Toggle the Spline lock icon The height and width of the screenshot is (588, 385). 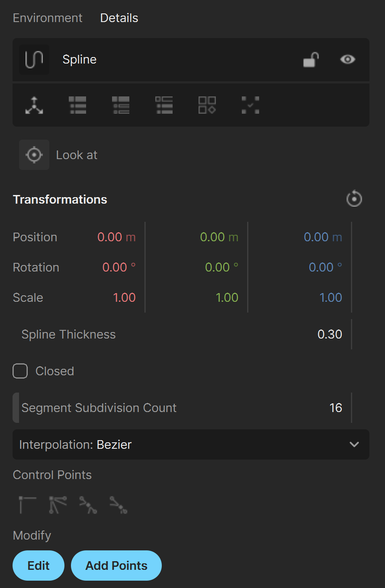coord(311,60)
